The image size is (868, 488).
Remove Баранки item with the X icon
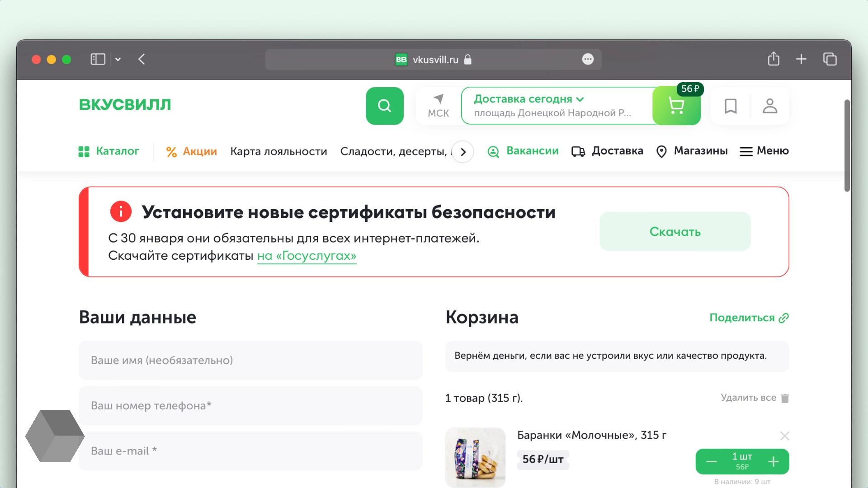point(784,436)
